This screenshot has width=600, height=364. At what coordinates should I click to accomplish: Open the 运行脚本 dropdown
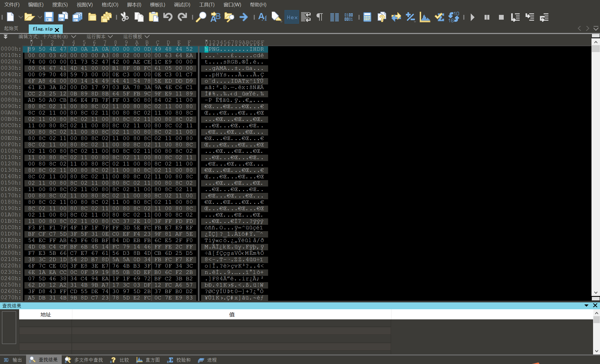tap(110, 36)
